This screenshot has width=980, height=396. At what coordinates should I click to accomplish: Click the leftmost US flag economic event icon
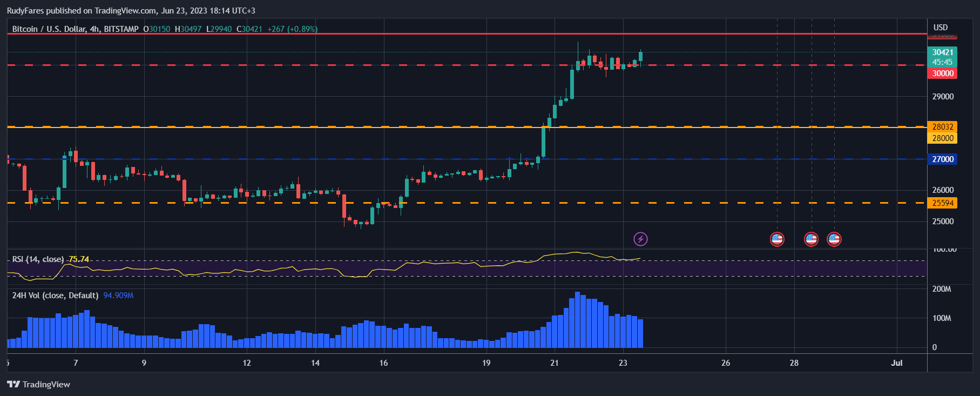tap(777, 239)
